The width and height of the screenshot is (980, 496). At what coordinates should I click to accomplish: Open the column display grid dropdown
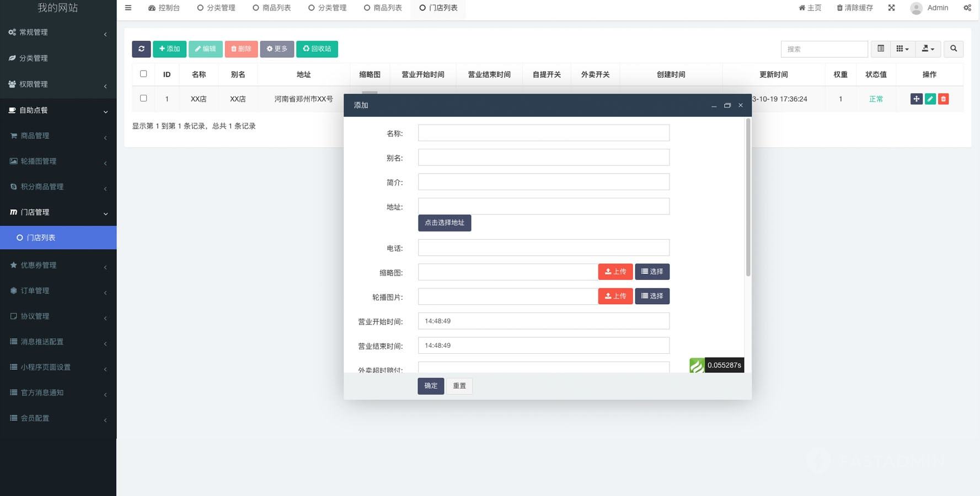point(902,49)
